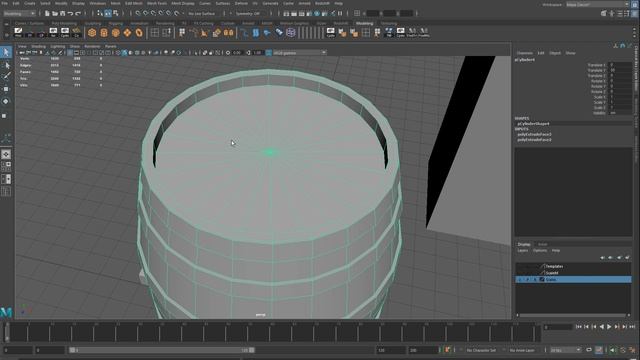Create a polygon cylinder from the shelf
This screenshot has width=640, height=360.
(104, 33)
